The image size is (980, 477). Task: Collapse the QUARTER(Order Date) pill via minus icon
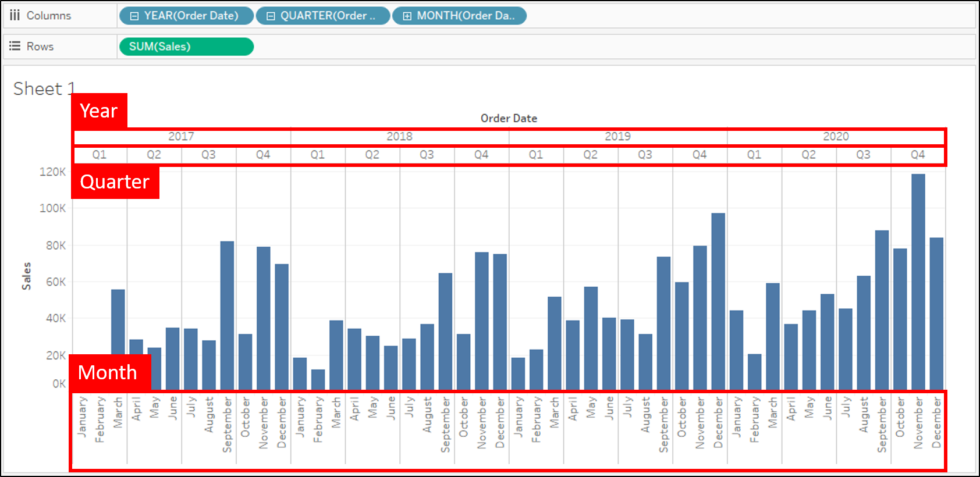[271, 16]
